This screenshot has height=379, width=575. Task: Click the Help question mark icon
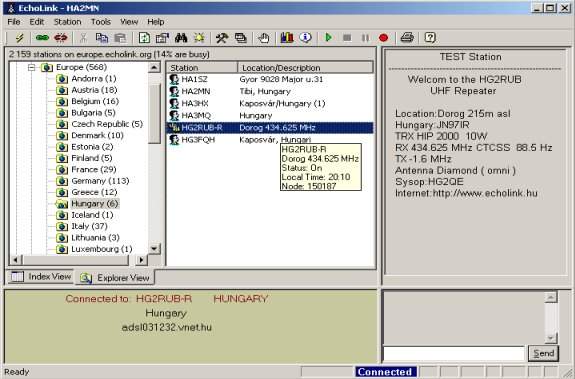430,37
